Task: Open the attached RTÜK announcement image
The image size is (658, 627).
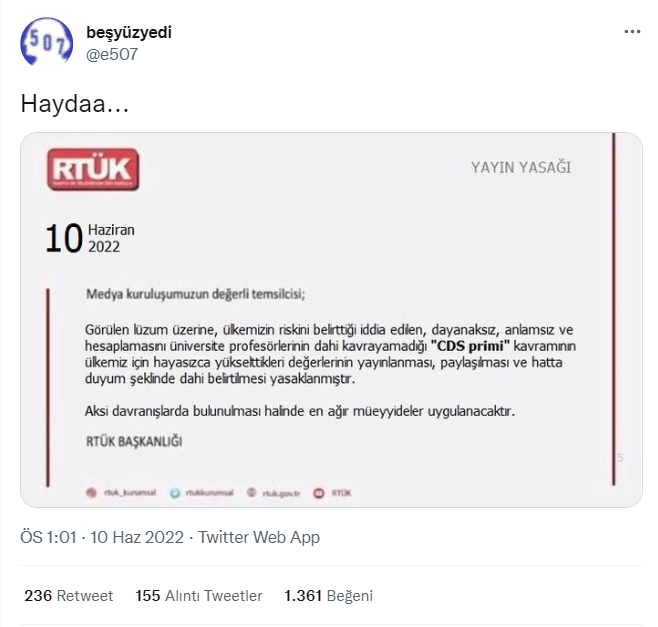Action: 331,320
